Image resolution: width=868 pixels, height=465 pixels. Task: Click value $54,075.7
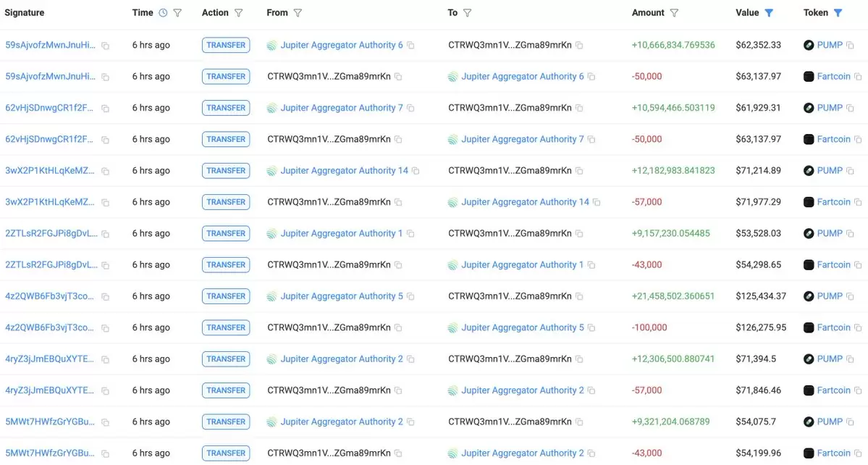(756, 422)
